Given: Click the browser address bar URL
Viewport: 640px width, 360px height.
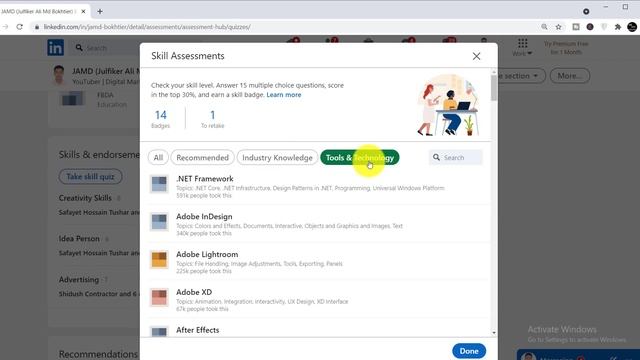Looking at the screenshot, I should tap(147, 27).
